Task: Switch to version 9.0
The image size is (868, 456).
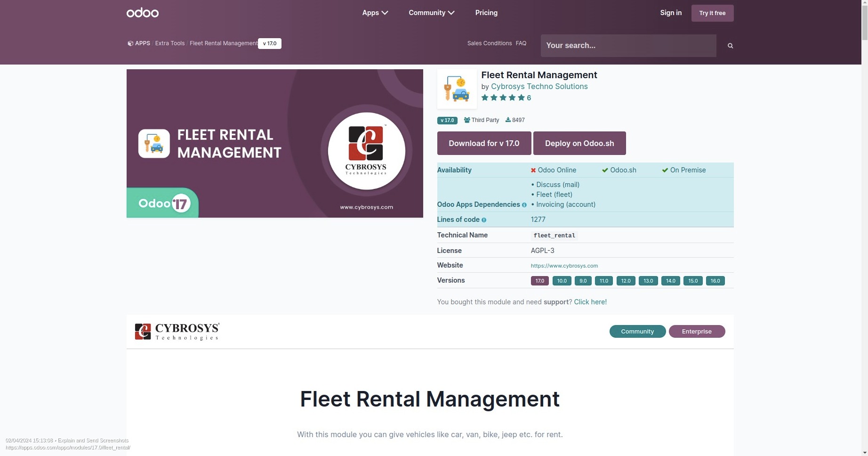Action: click(583, 281)
